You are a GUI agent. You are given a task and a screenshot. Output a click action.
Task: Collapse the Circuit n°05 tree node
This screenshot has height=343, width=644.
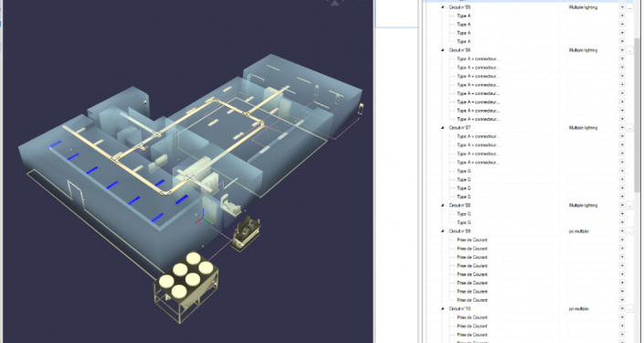443,7
